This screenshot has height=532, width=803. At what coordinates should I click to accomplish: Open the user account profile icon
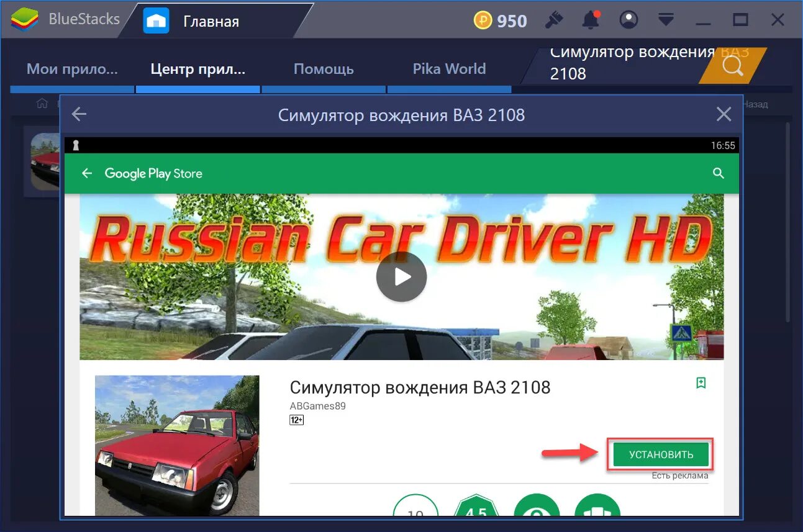[628, 20]
